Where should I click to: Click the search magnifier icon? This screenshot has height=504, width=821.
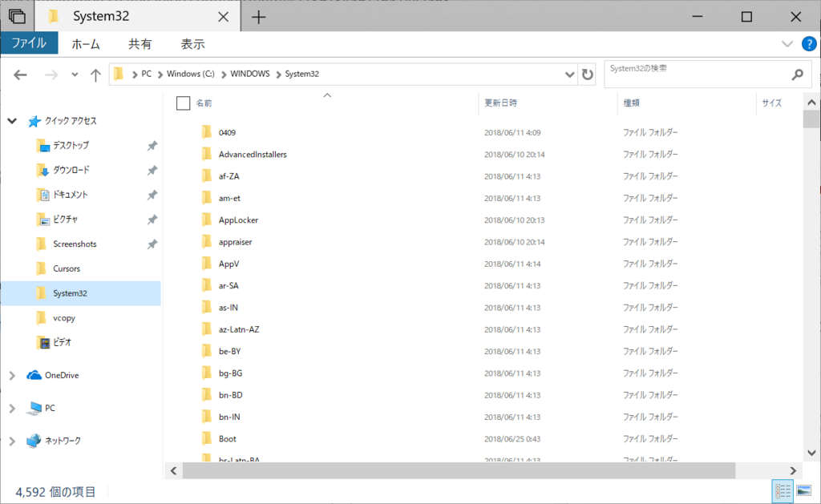(797, 74)
